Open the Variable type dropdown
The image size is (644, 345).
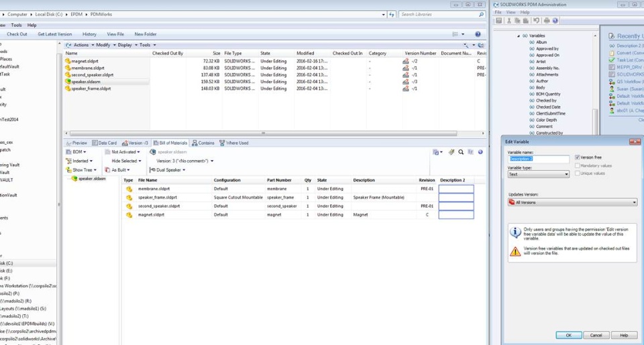(539, 174)
